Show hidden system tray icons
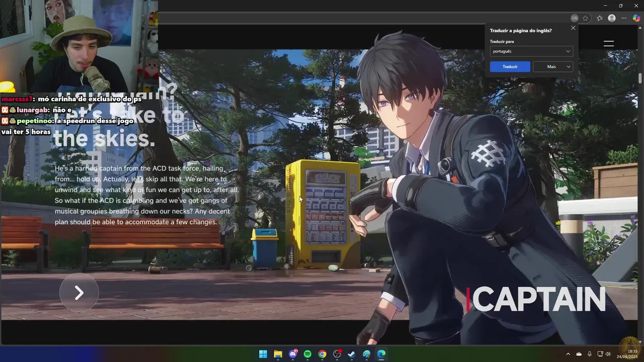The width and height of the screenshot is (644, 362). point(568,354)
